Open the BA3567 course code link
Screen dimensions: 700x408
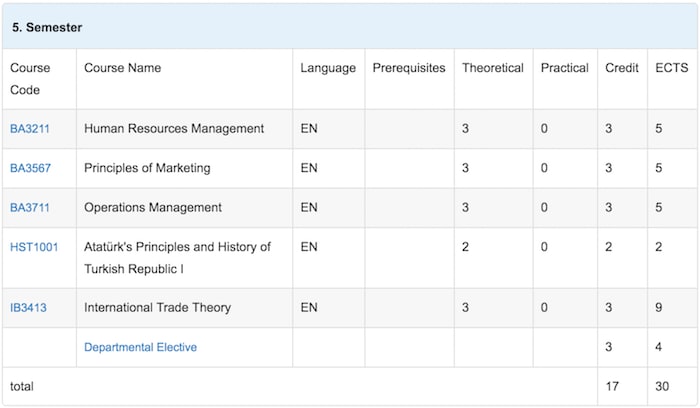coord(30,168)
